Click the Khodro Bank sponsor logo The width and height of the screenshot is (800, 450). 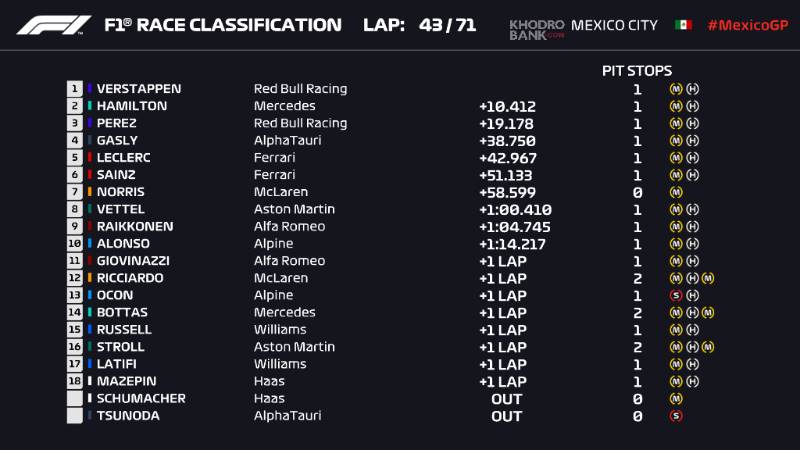click(x=537, y=30)
